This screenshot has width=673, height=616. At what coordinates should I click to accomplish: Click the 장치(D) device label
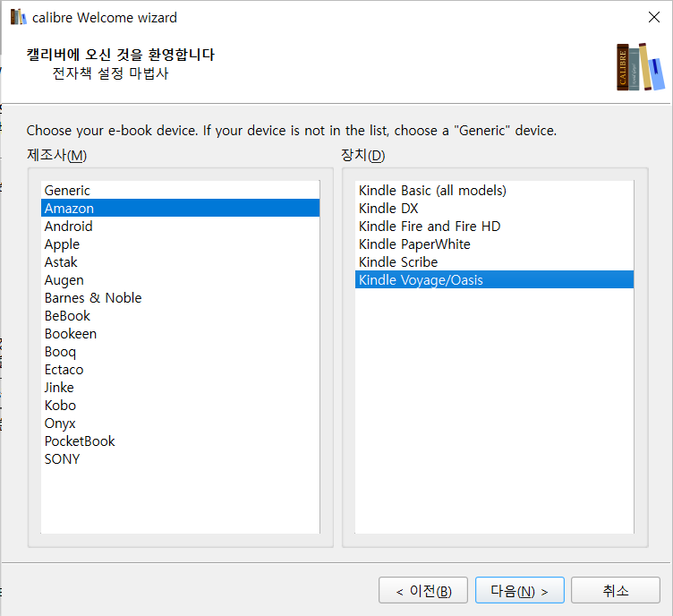click(x=363, y=155)
